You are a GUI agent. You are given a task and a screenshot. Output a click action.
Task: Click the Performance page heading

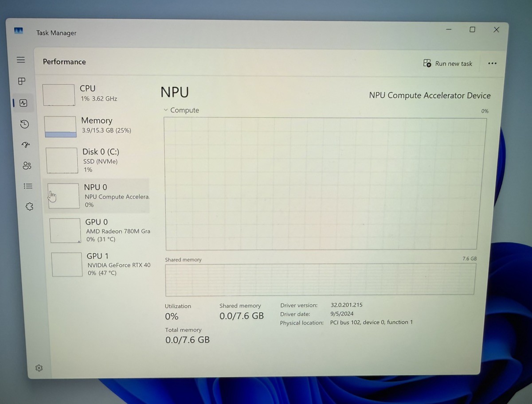click(64, 62)
